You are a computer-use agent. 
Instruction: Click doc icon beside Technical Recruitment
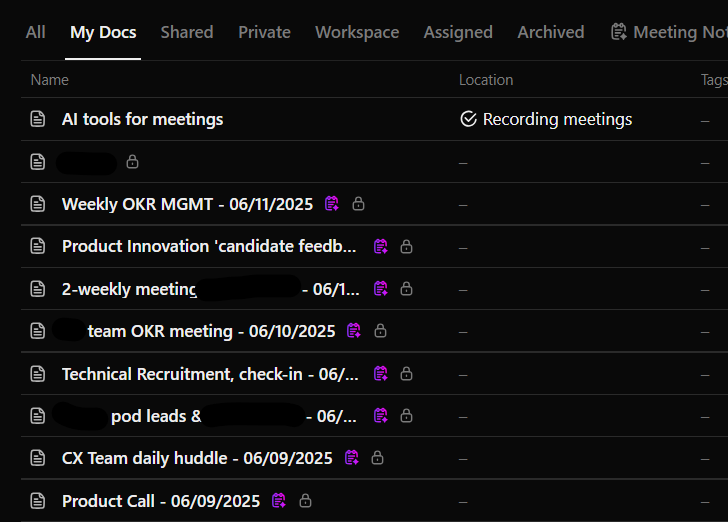[38, 374]
